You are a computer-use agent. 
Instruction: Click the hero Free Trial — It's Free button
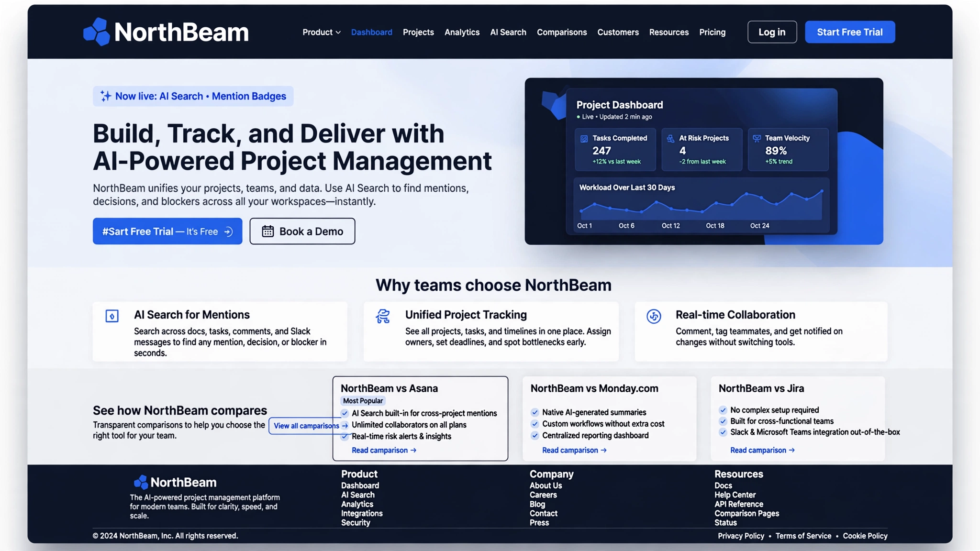click(167, 231)
